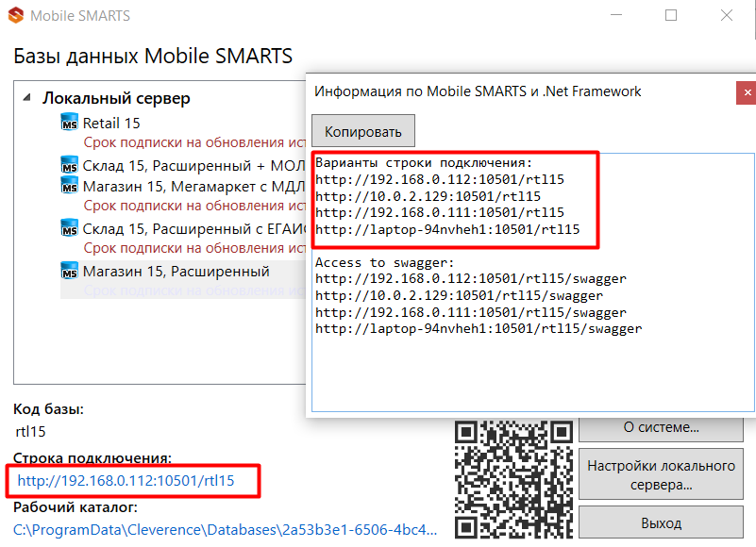Click the Локальный сервер label

coord(116,98)
